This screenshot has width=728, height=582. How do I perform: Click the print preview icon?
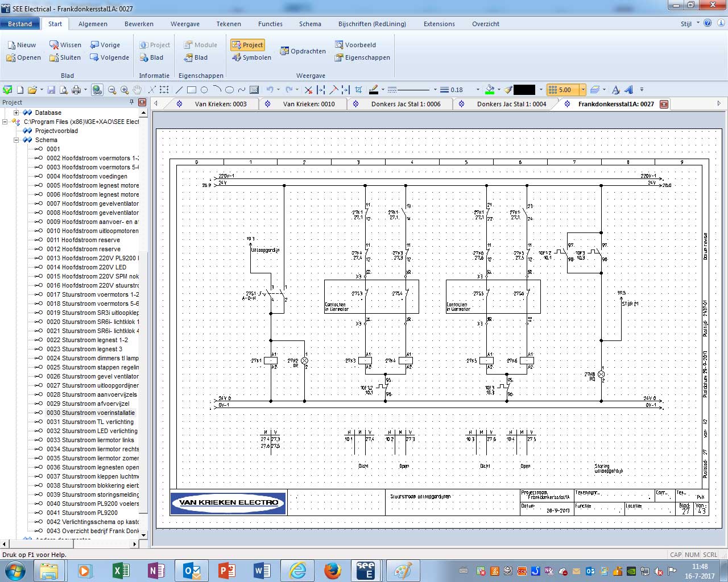[64, 90]
